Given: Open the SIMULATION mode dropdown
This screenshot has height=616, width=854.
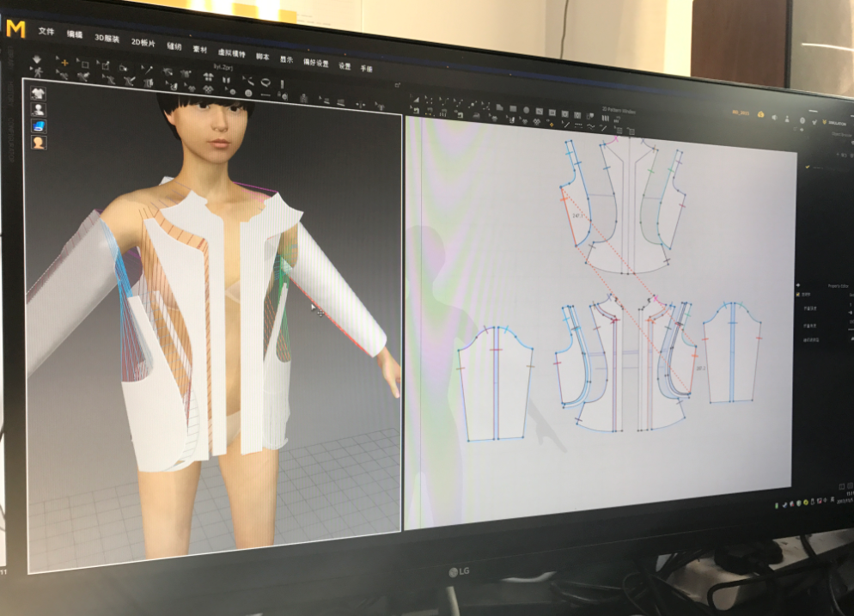Looking at the screenshot, I should pos(834,123).
